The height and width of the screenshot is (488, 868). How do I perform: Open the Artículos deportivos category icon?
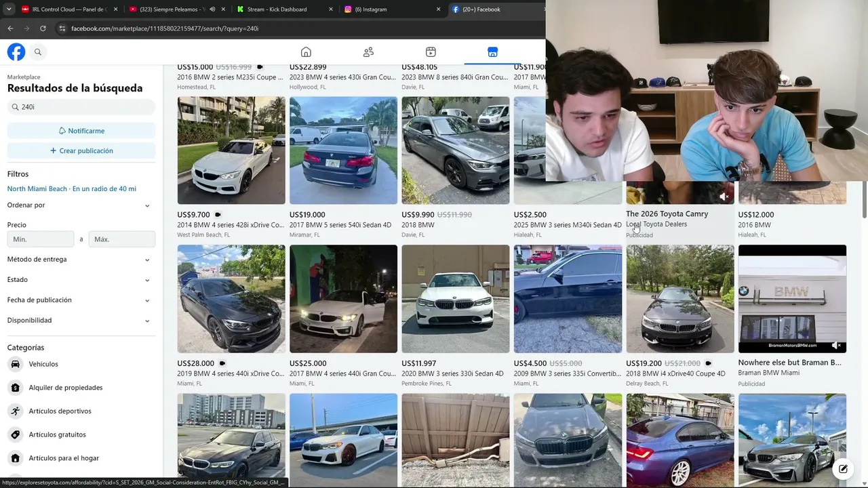[16, 411]
